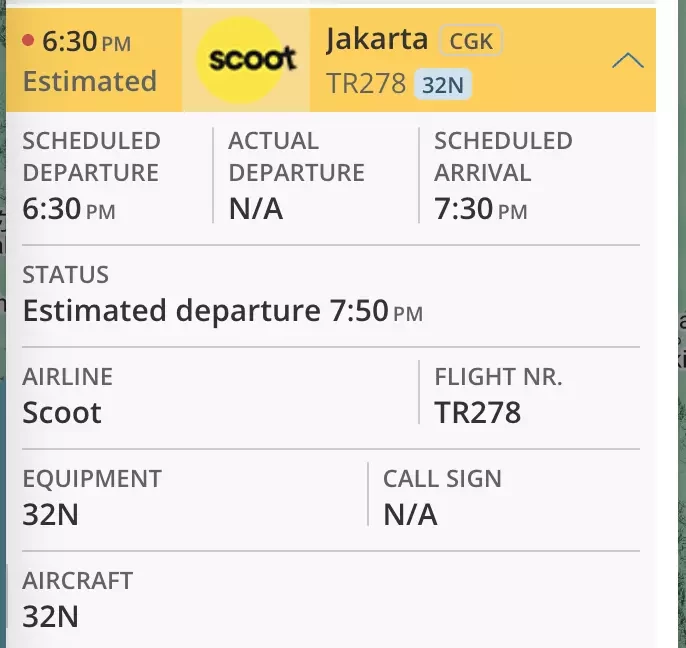Collapse the TR278 flight details chevron
686x648 pixels.
628,60
